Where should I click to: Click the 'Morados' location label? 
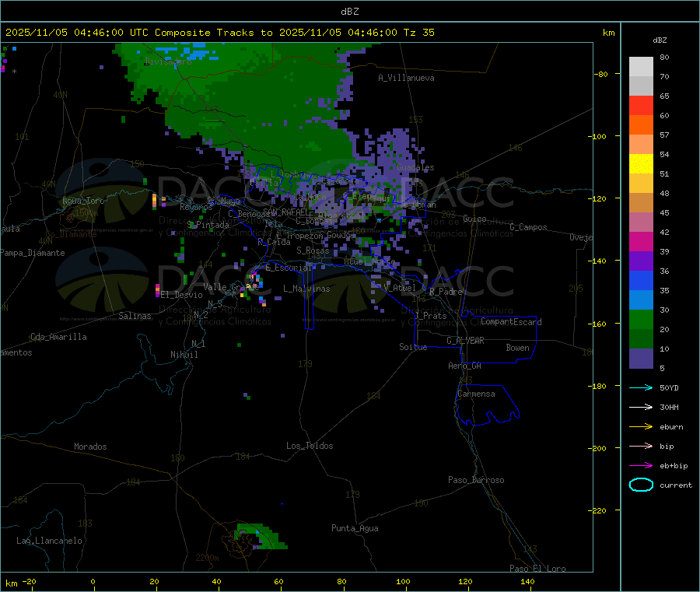90,447
